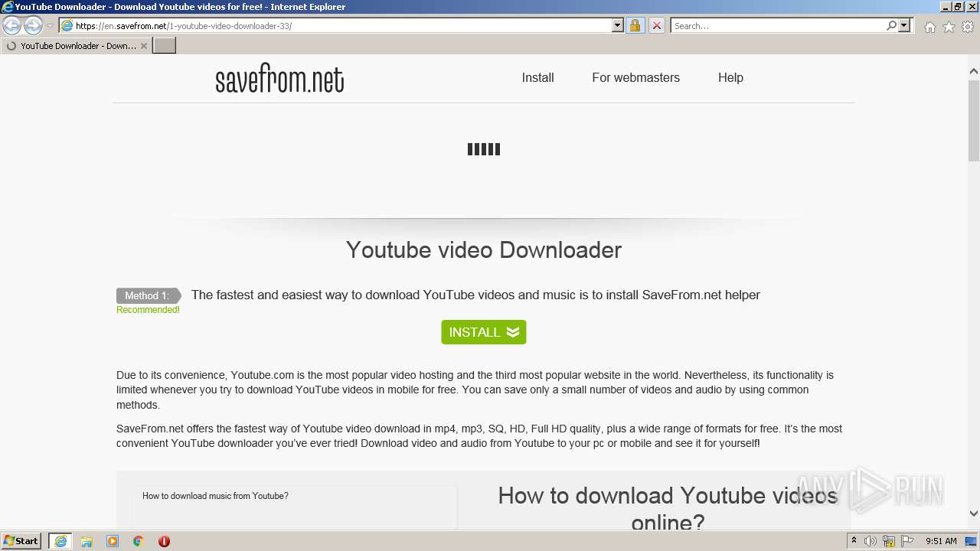Open the Install navigation link

tap(537, 77)
